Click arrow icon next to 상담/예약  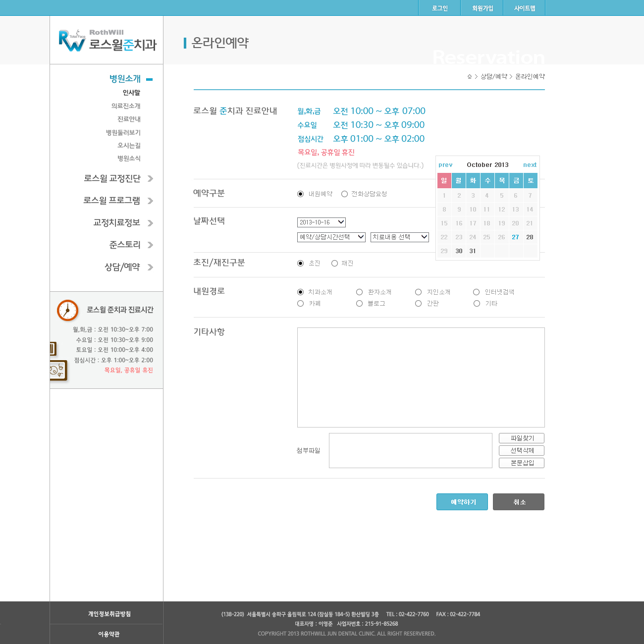coord(150,267)
